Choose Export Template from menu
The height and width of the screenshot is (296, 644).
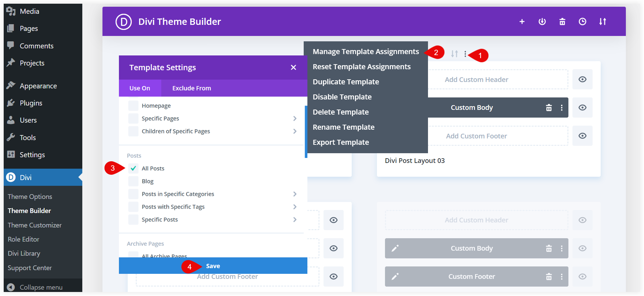341,142
